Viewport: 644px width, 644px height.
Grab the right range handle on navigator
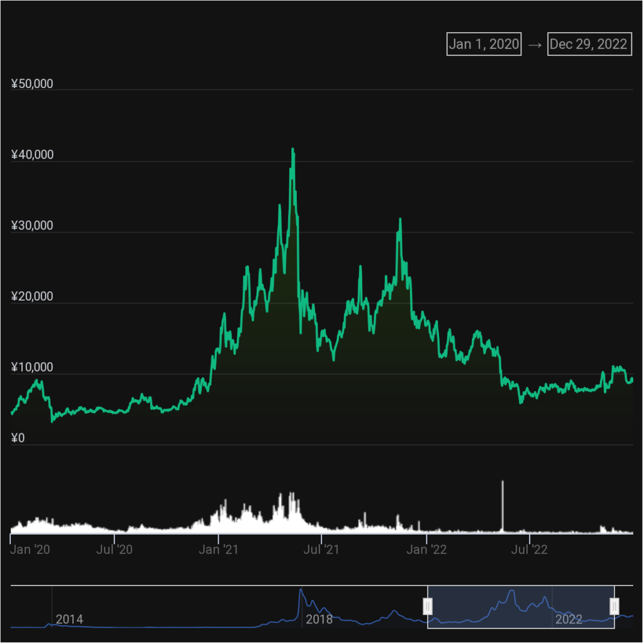614,606
